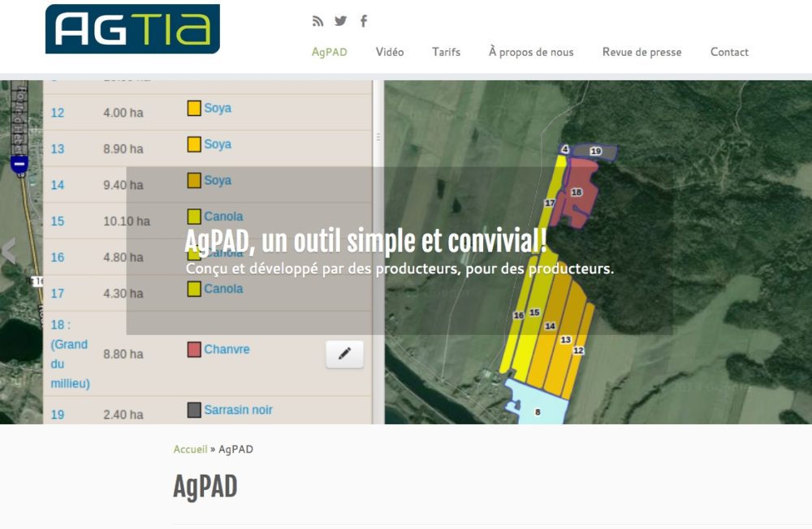The width and height of the screenshot is (812, 529).
Task: Click the 4.80 ha area value
Action: click(123, 258)
